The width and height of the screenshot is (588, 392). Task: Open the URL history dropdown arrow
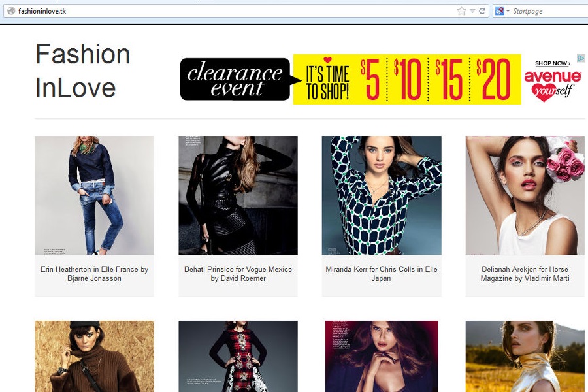(x=472, y=11)
